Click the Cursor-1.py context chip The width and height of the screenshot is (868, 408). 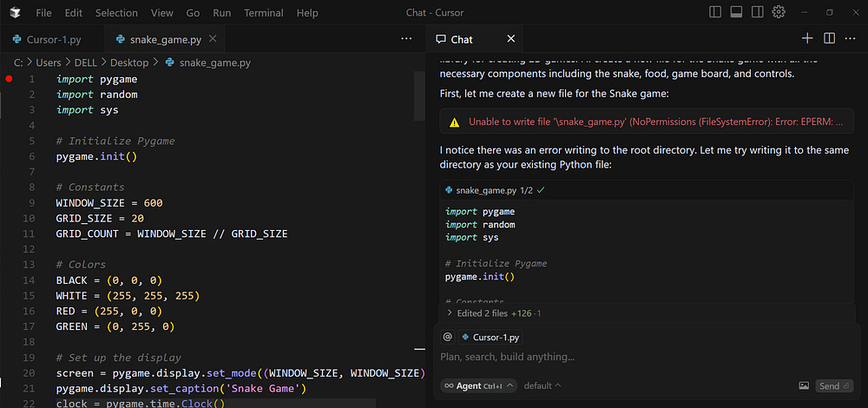pos(490,337)
